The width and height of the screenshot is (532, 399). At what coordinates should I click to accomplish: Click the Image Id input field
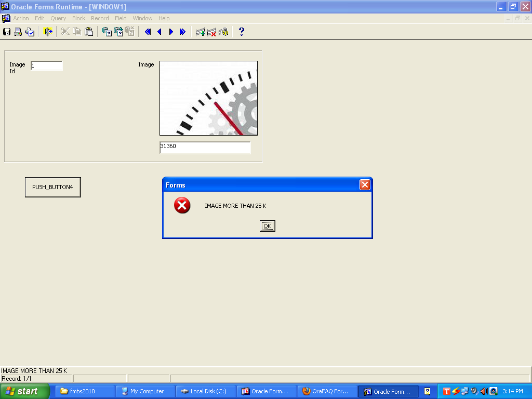(x=47, y=65)
